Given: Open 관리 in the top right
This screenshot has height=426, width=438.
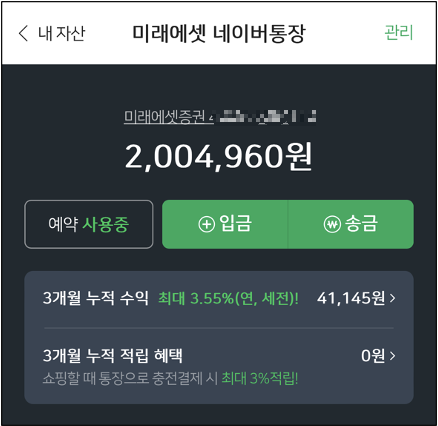Looking at the screenshot, I should pyautogui.click(x=399, y=33).
